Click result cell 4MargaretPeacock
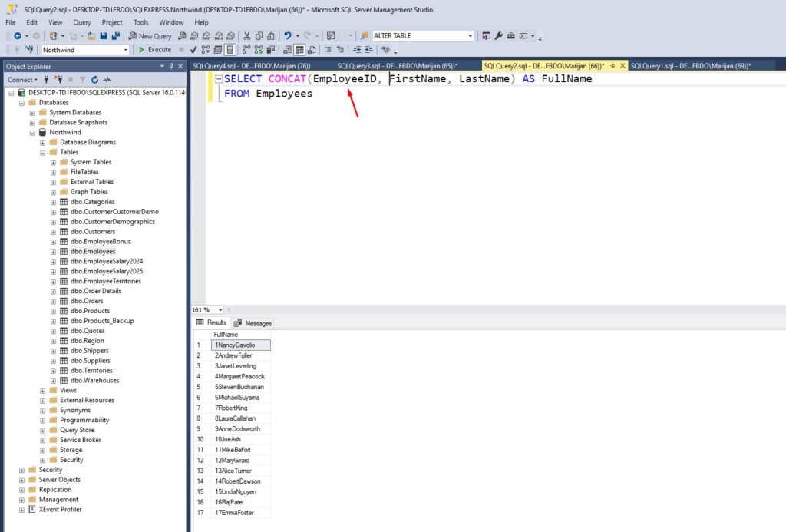The height and width of the screenshot is (532, 786). click(240, 377)
